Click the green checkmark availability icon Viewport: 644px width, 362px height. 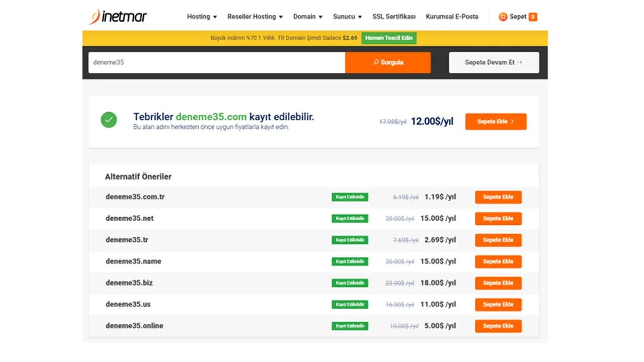click(x=109, y=120)
